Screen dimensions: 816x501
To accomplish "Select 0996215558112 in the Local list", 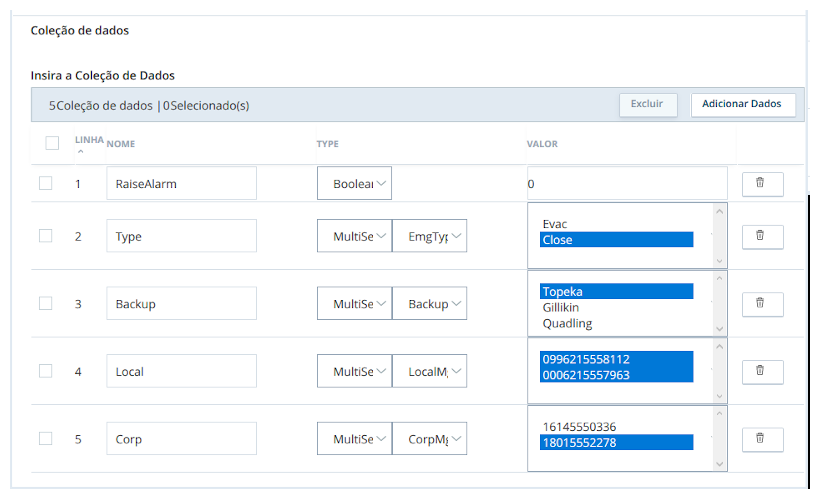I will click(x=617, y=359).
